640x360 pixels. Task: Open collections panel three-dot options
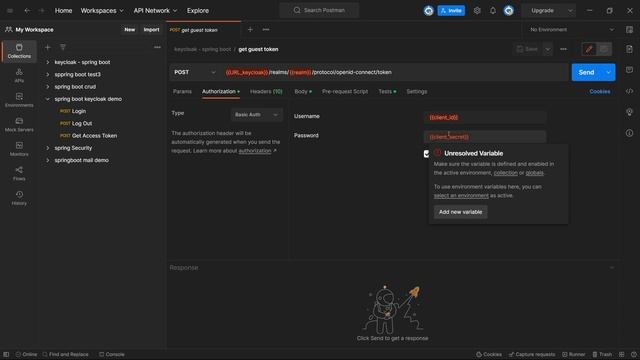click(157, 47)
